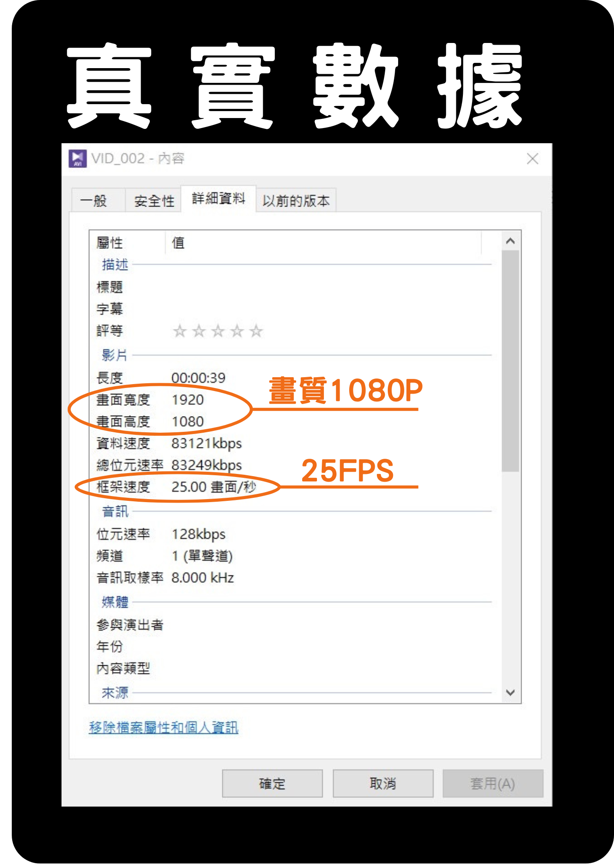Click the AVI file icon in title bar
Viewport: 614px width, 868px height.
click(x=77, y=158)
